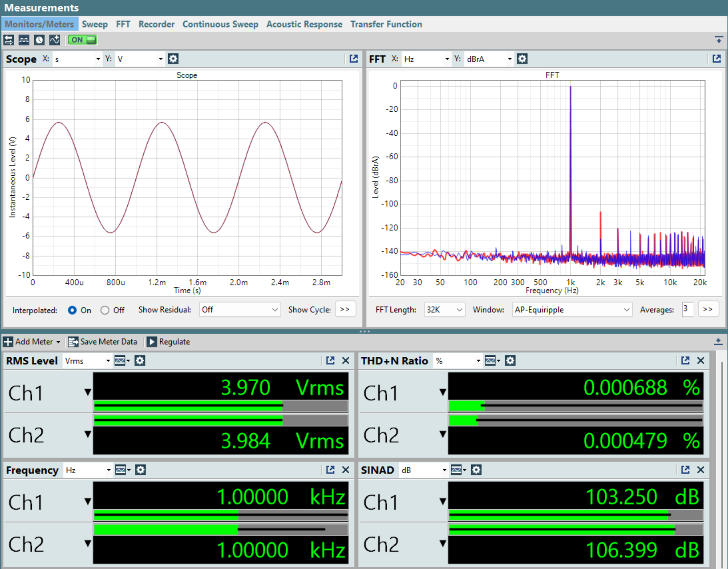Pop out the Scope panel
728x569 pixels.
[354, 59]
